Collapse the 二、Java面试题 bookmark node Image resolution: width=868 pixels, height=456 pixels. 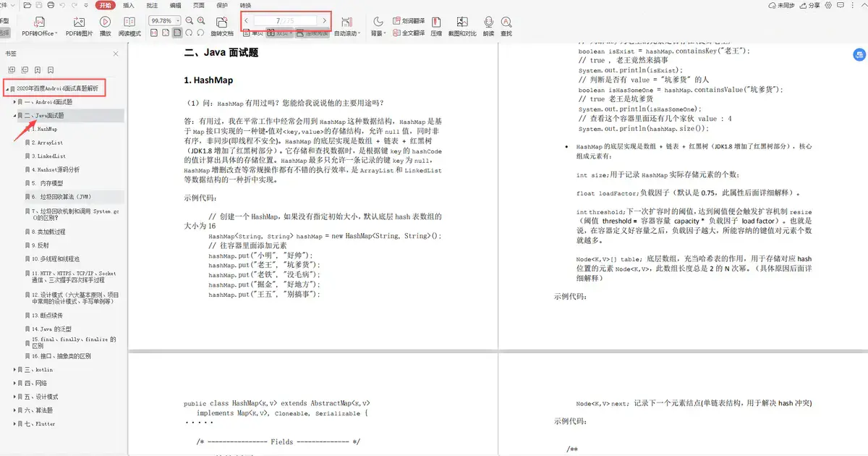tap(14, 115)
